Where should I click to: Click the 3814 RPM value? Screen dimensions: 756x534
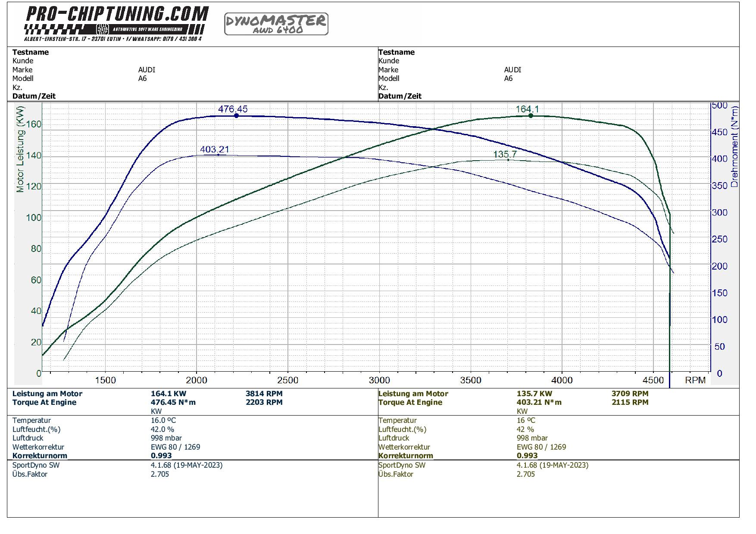[264, 394]
